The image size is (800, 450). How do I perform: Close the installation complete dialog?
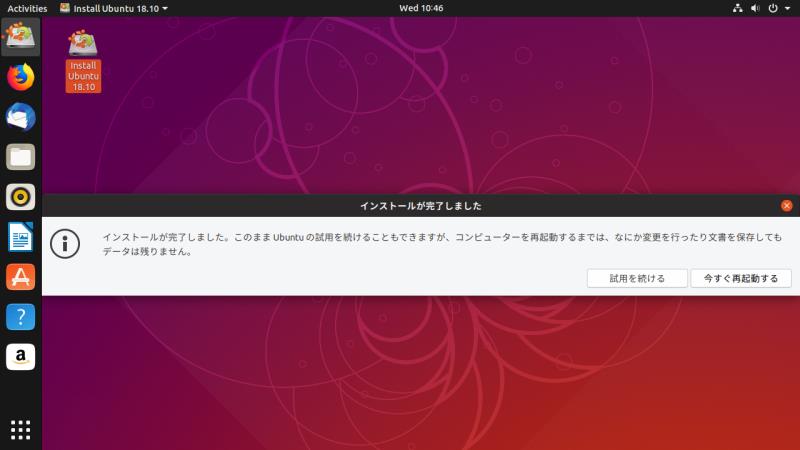[x=786, y=205]
